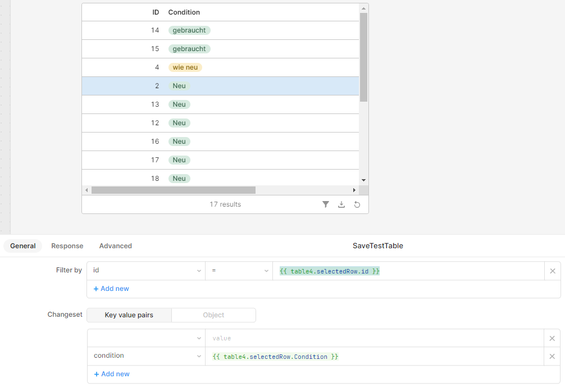Click the empty changeset value field
The image size is (565, 392).
[375, 338]
